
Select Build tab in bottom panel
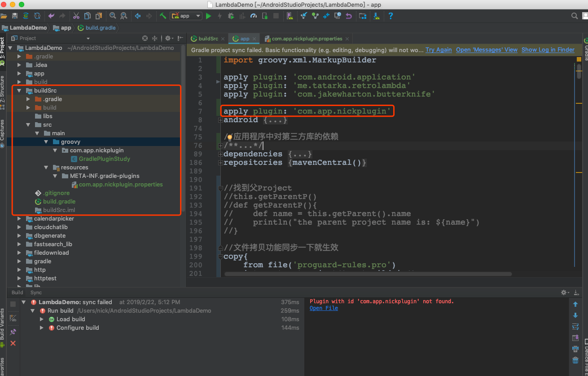coord(17,292)
